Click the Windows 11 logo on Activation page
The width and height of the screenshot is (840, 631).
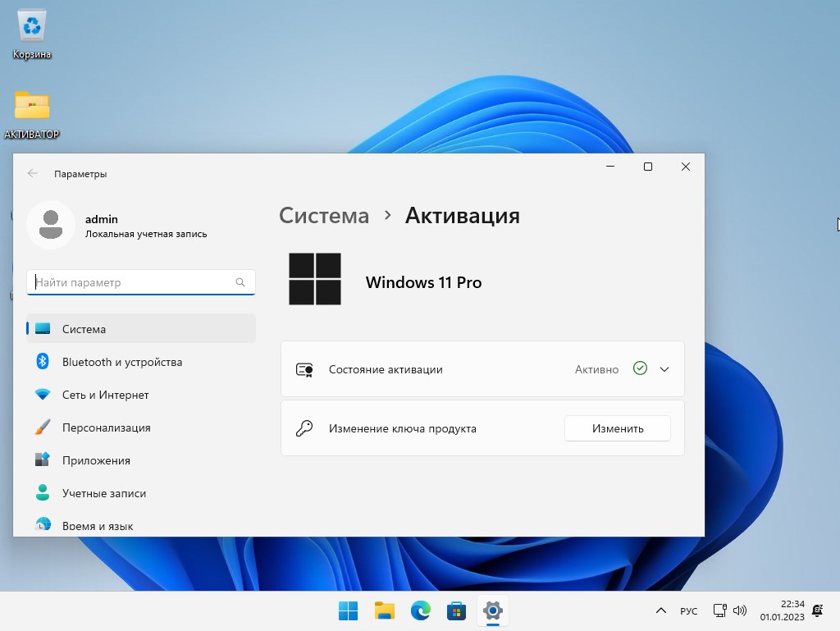[x=315, y=279]
